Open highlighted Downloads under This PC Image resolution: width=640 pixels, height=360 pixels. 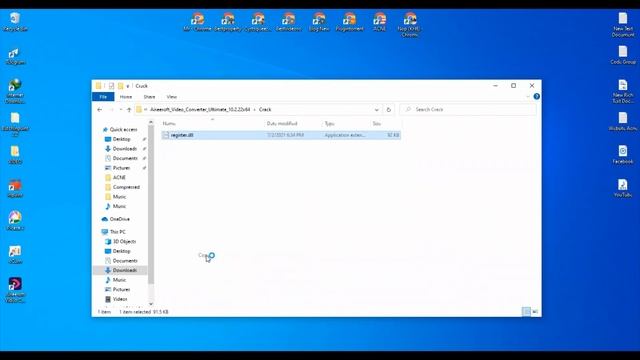click(124, 270)
